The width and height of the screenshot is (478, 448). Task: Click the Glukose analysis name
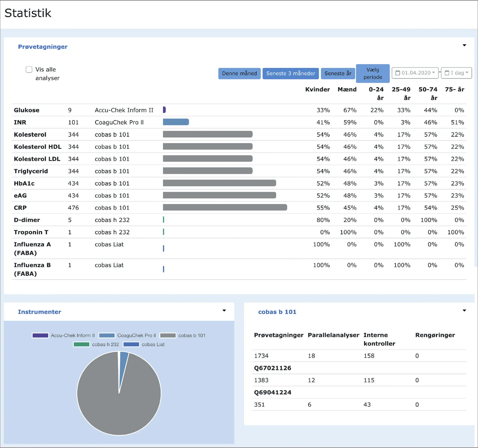click(x=27, y=110)
